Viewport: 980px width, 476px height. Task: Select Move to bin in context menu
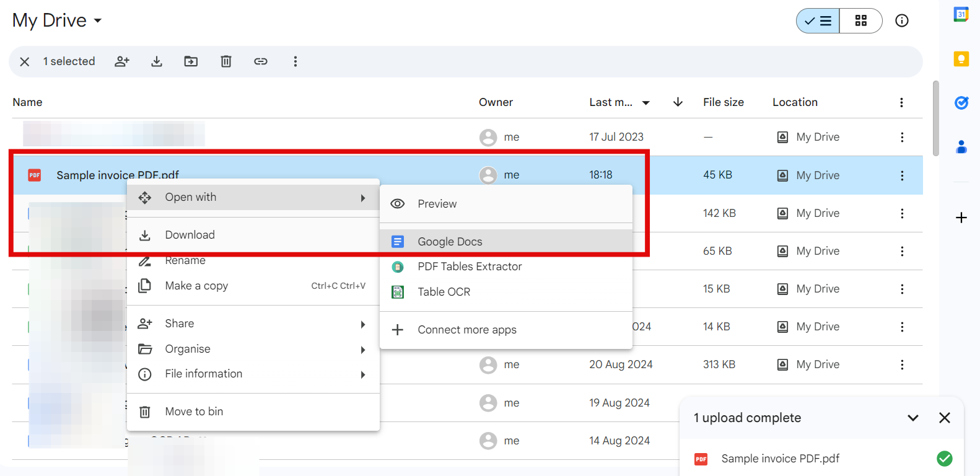(253, 412)
